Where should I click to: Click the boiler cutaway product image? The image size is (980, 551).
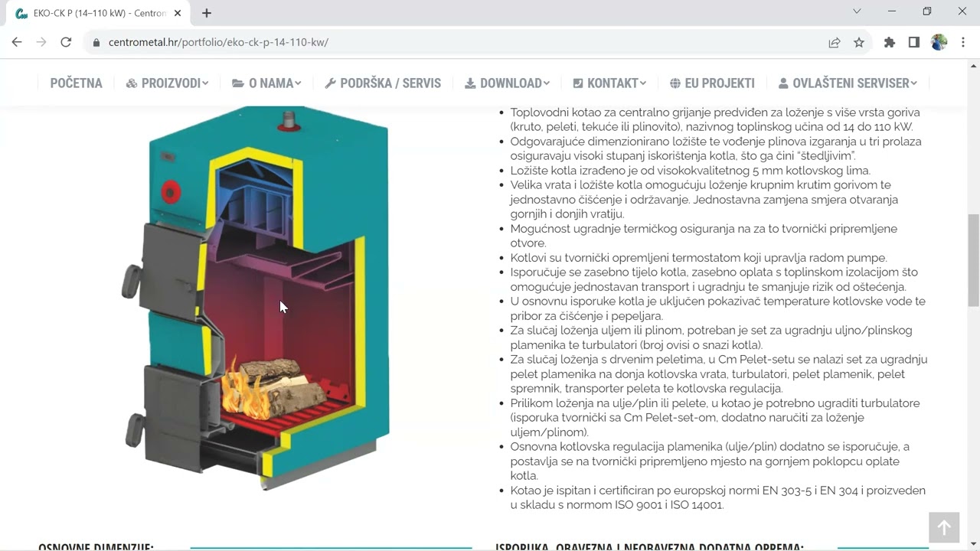click(x=256, y=298)
